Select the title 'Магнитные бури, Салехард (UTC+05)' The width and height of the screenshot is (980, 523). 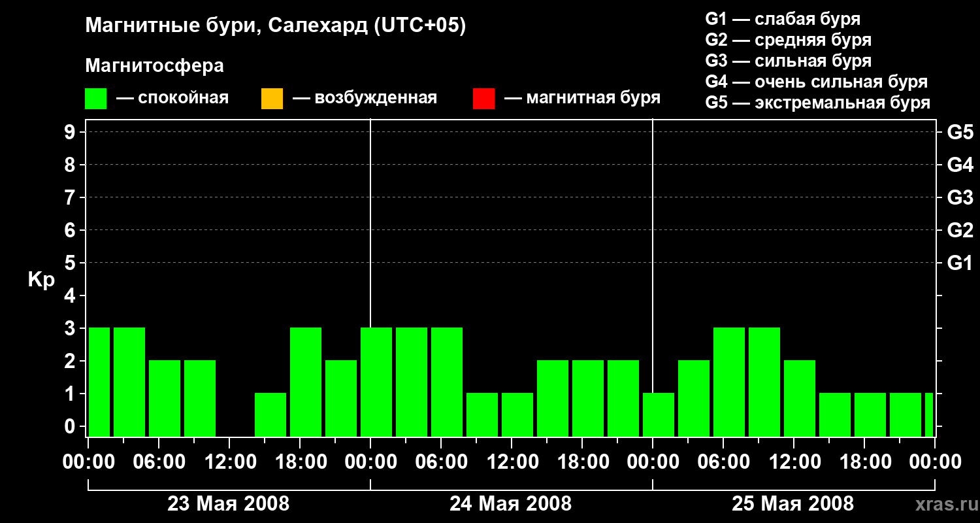(x=276, y=26)
